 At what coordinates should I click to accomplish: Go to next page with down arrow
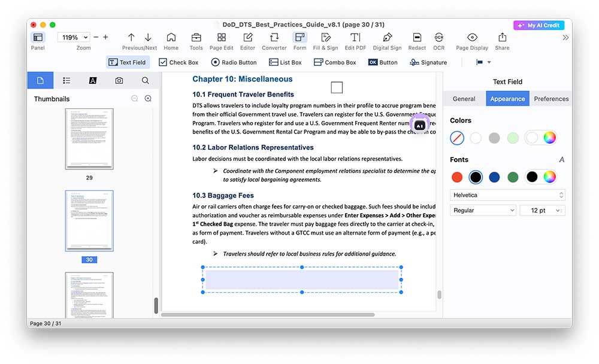148,37
